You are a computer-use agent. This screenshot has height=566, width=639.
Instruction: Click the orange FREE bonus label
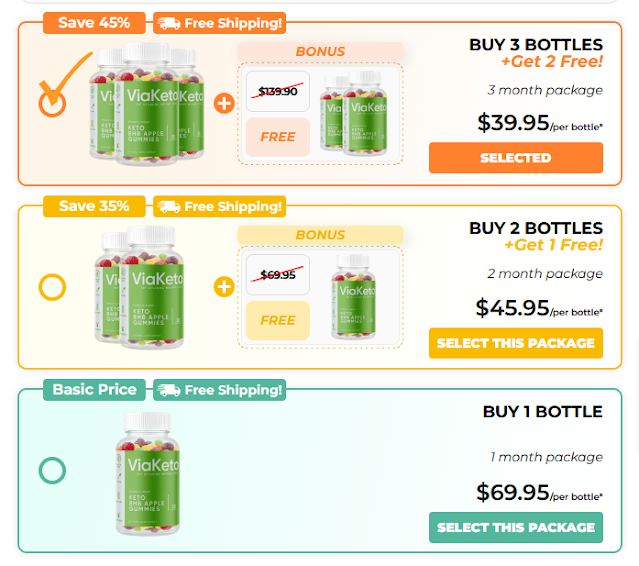tap(277, 136)
